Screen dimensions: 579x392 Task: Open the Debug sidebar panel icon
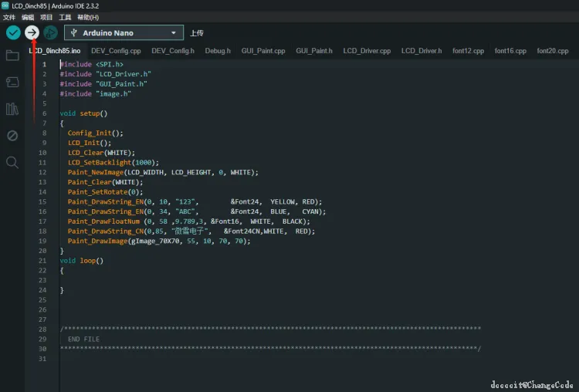[x=12, y=136]
